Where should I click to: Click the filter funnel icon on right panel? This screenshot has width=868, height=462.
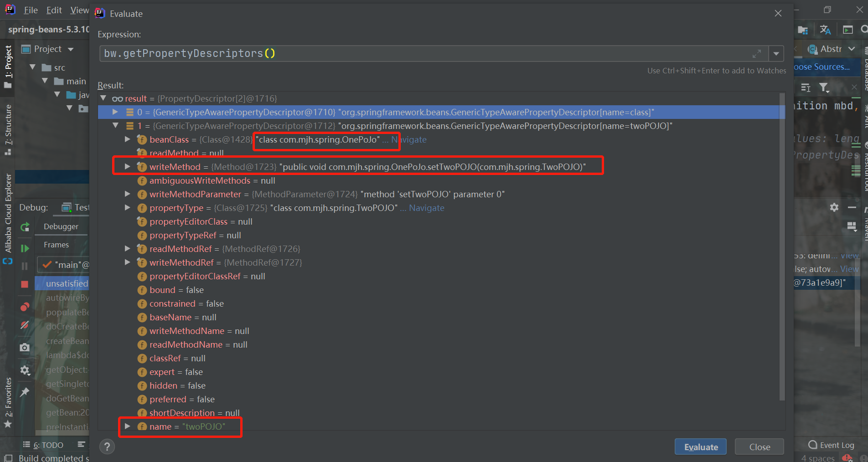pyautogui.click(x=824, y=87)
